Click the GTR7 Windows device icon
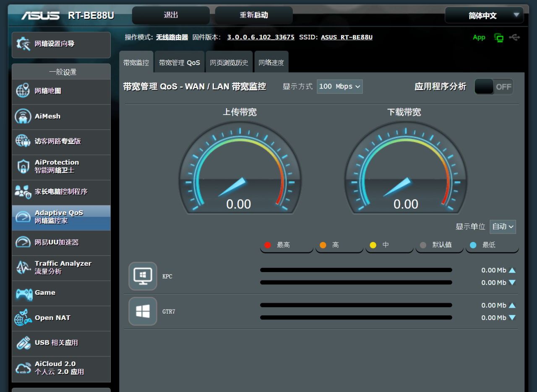This screenshot has height=392, width=537. 143,312
